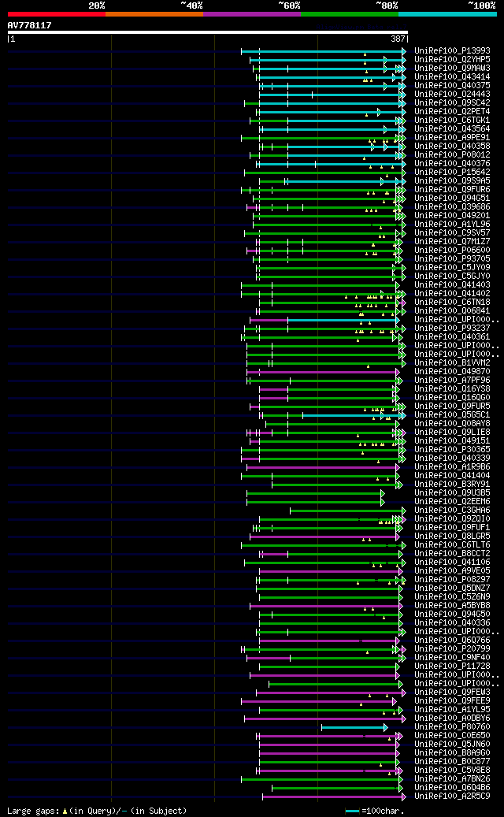This screenshot has width=504, height=817.
Task: Select the UniRef100_P30365 hit label
Action: [x=453, y=449]
